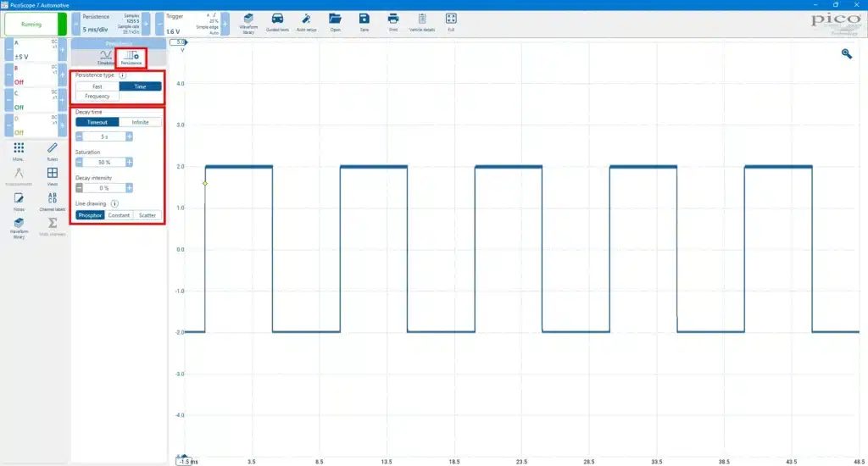Select Fast persistence type

[97, 86]
